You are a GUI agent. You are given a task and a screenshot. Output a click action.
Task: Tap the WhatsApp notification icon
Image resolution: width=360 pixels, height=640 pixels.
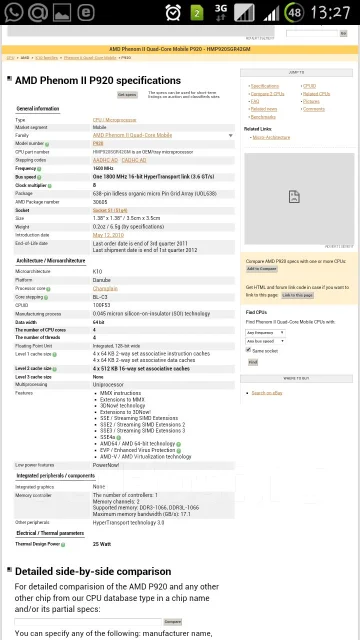13,12
